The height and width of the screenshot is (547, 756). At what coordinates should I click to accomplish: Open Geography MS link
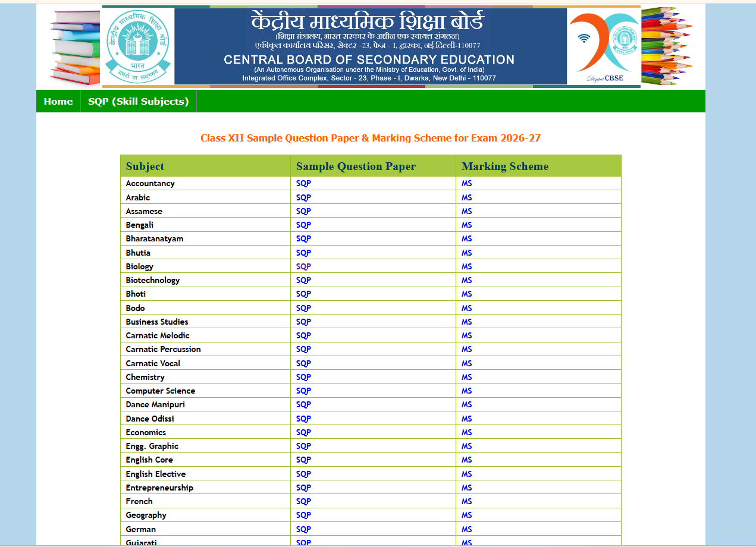click(x=467, y=515)
